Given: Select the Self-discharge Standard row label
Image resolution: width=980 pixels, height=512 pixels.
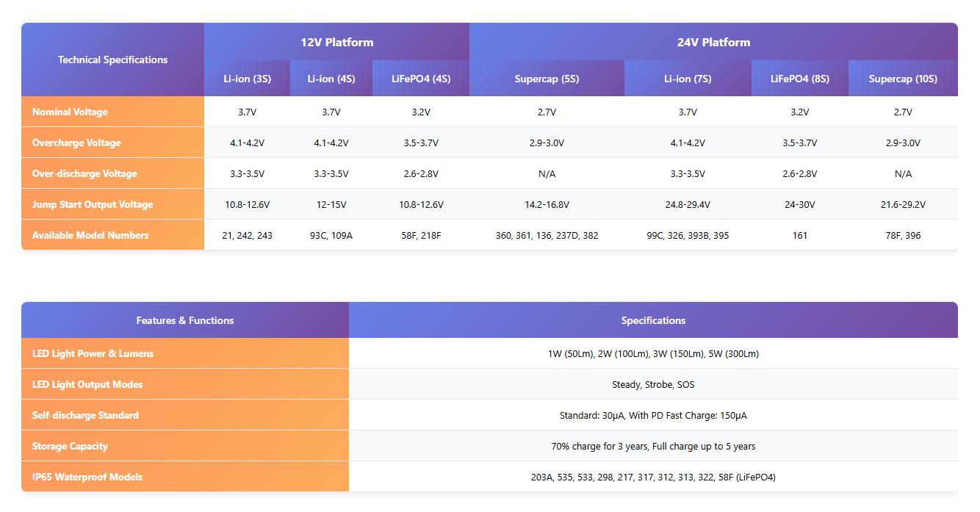Looking at the screenshot, I should pyautogui.click(x=85, y=415).
